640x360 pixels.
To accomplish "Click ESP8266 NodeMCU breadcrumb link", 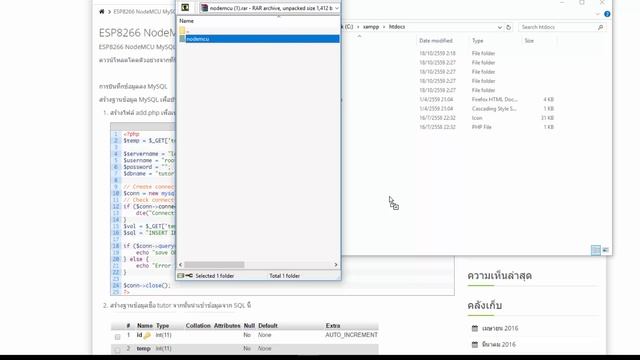I will tap(144, 12).
